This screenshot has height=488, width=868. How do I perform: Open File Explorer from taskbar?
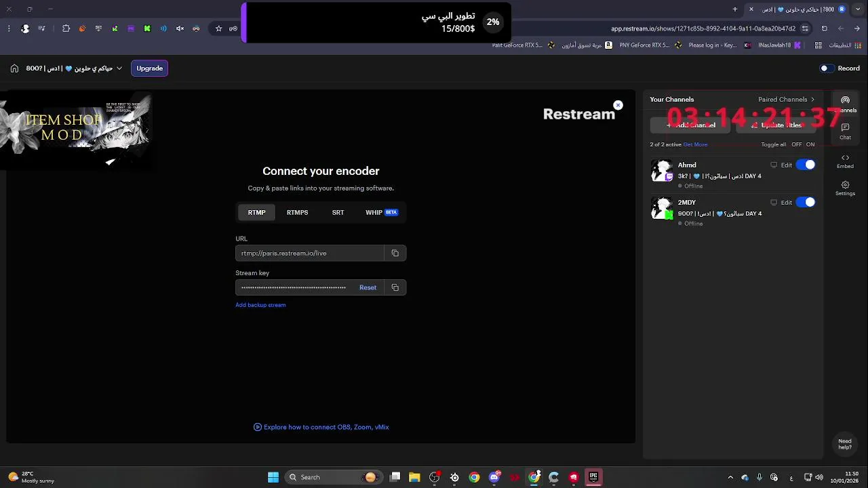(414, 477)
